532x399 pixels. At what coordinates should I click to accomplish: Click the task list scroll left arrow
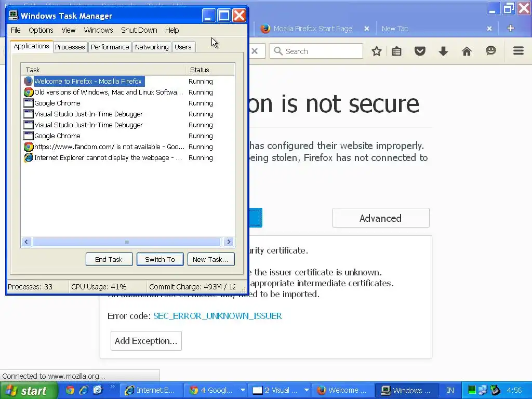(x=26, y=242)
